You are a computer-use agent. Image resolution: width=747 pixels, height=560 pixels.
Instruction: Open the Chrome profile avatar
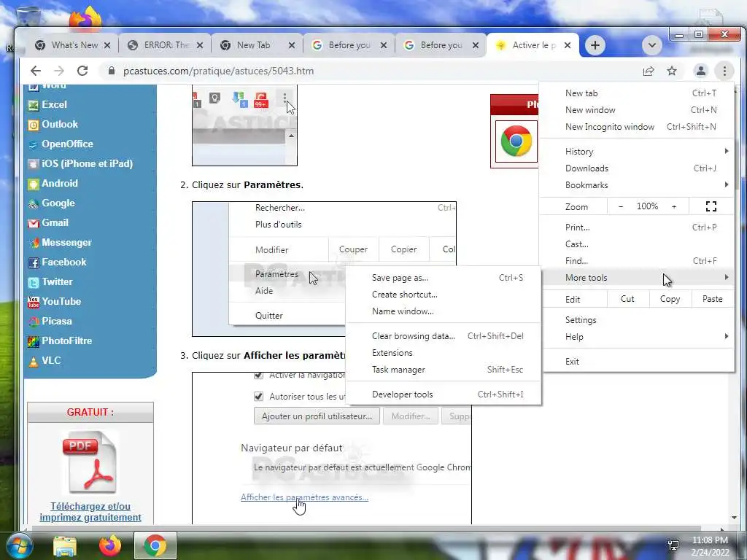tap(701, 71)
